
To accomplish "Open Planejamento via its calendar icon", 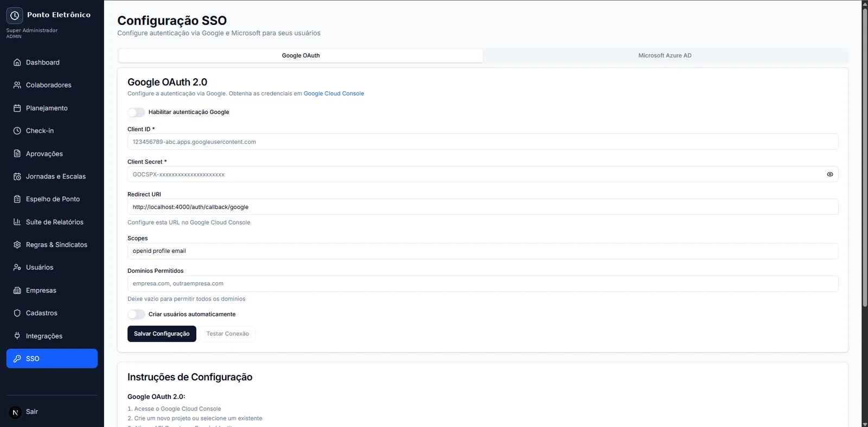I will (x=17, y=108).
